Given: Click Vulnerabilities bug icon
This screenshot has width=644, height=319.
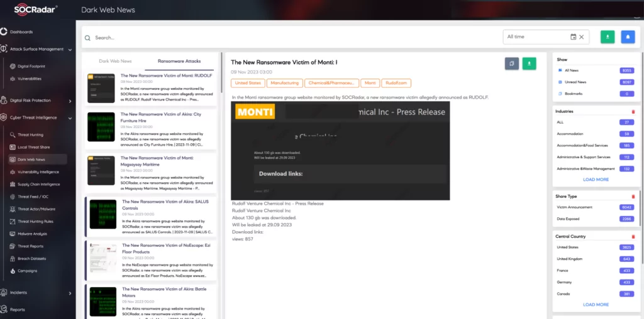Looking at the screenshot, I should point(13,78).
